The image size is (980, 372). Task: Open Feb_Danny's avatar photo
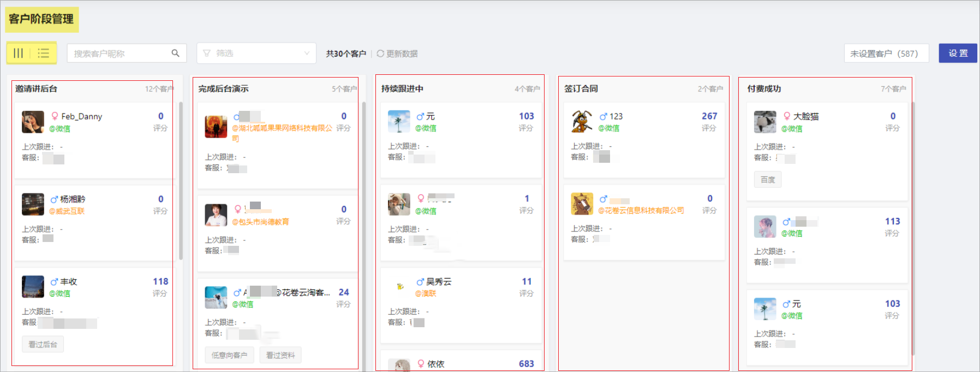click(33, 122)
